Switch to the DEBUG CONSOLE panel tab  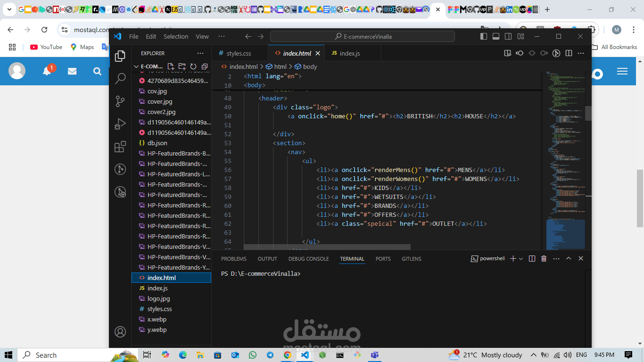point(308,259)
